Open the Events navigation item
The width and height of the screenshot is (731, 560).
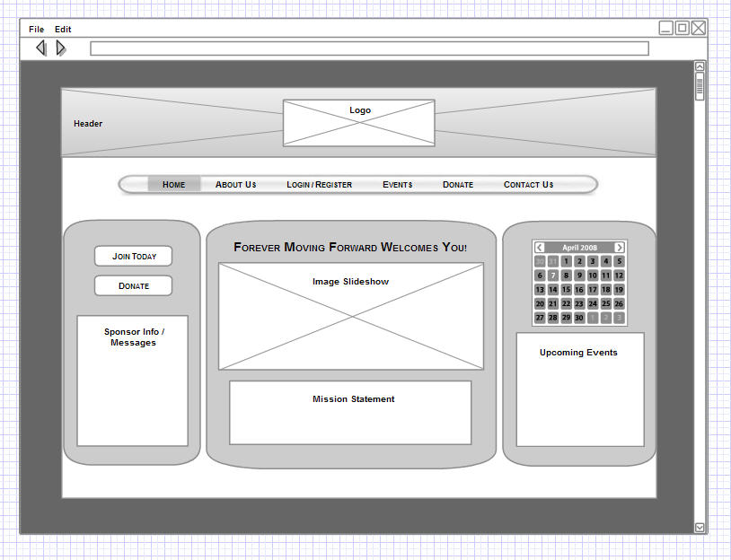point(398,185)
